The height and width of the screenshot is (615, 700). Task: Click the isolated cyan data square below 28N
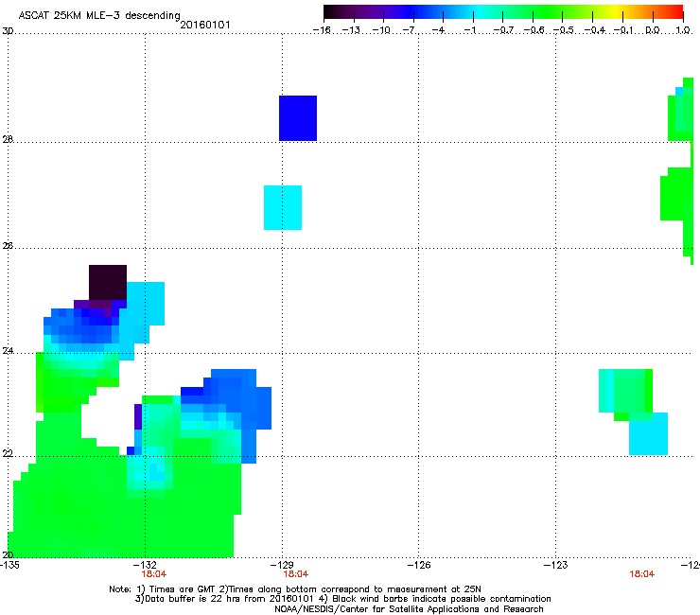pyautogui.click(x=283, y=207)
